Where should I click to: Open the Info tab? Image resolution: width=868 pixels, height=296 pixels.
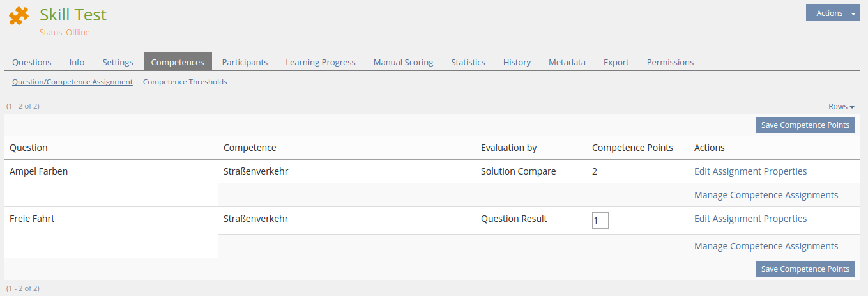[x=77, y=62]
